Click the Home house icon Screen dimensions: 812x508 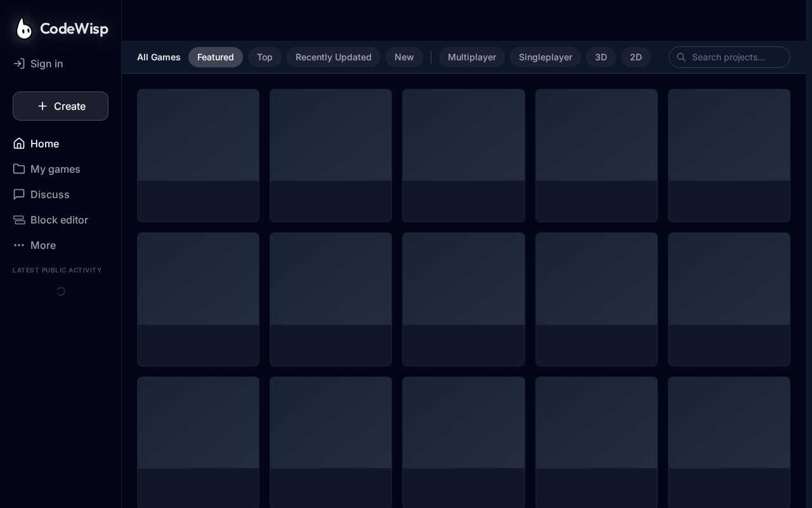pos(19,144)
